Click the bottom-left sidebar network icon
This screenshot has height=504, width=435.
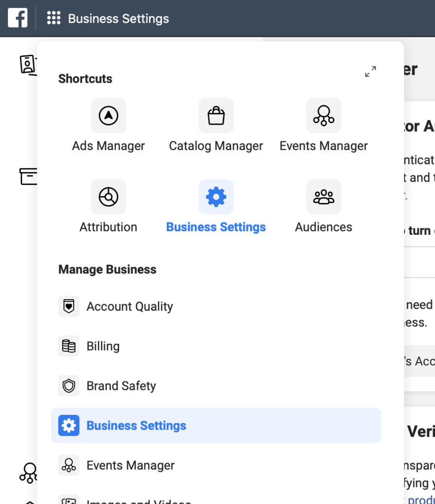pos(29,473)
